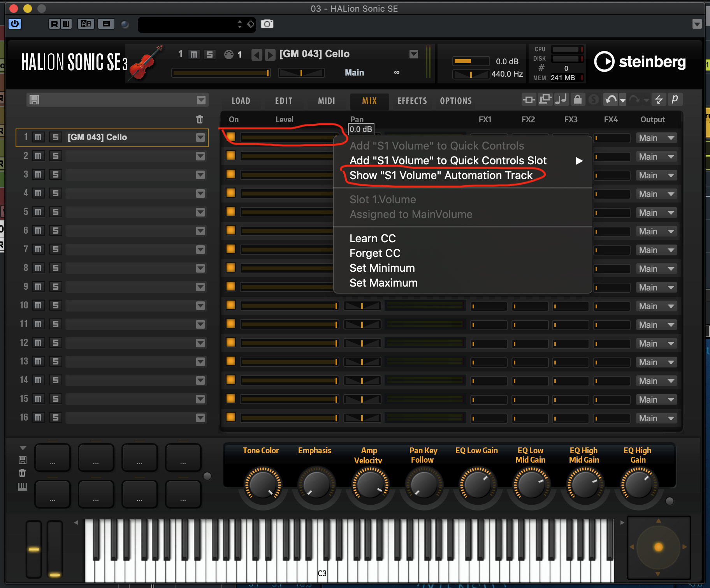Open the slot 1 Cello program dropdown
This screenshot has height=588, width=710.
click(200, 137)
